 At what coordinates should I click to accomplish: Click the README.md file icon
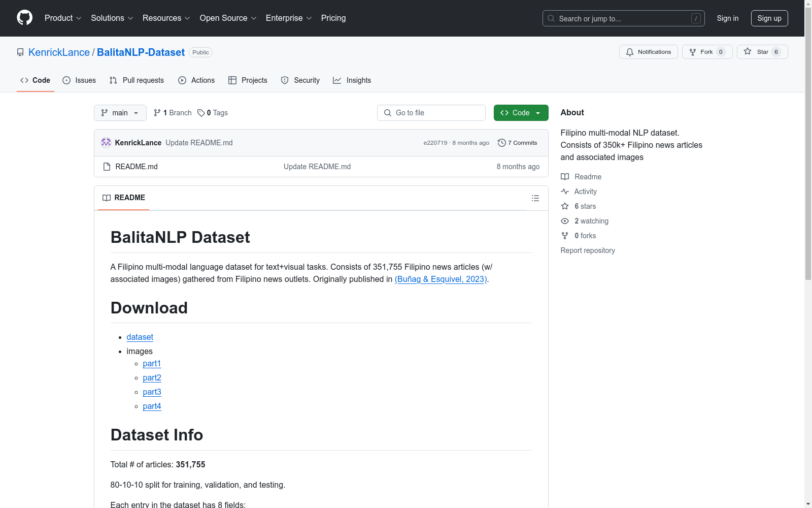tap(107, 167)
